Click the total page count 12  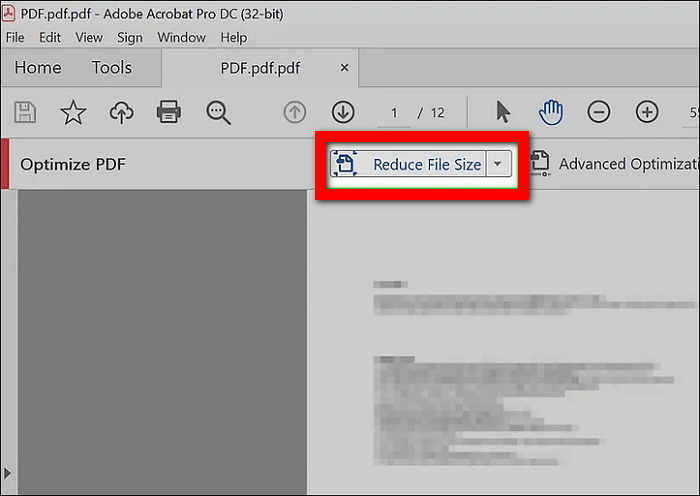[x=438, y=113]
